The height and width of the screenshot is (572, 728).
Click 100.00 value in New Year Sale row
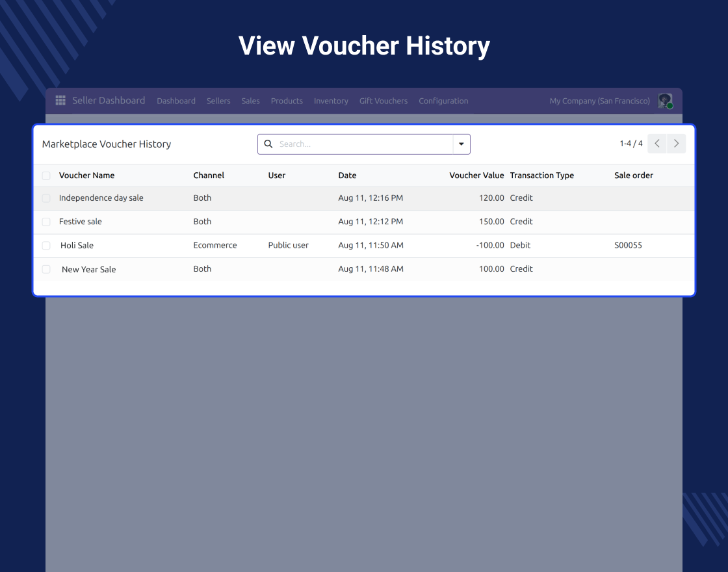(x=491, y=269)
